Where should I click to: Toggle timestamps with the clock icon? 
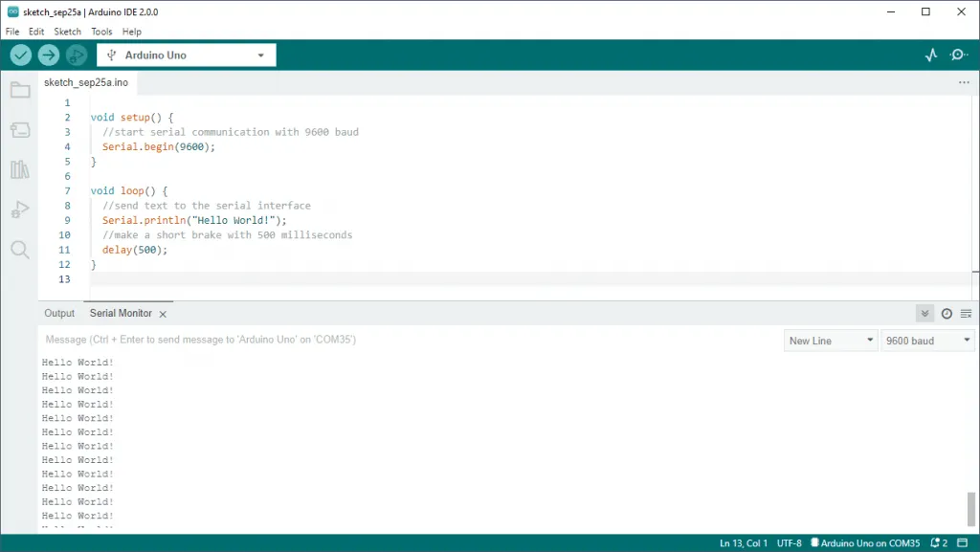point(947,313)
